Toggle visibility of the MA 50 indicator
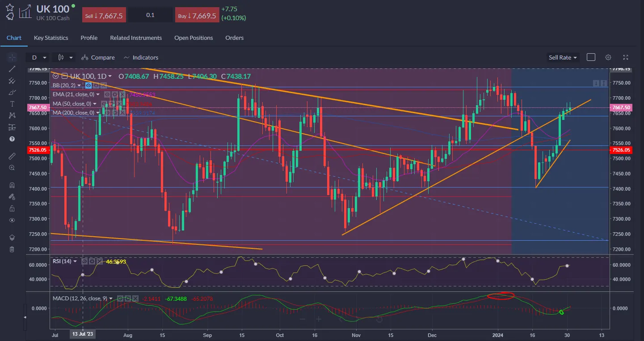Screen dimensions: 644x341 [104, 103]
